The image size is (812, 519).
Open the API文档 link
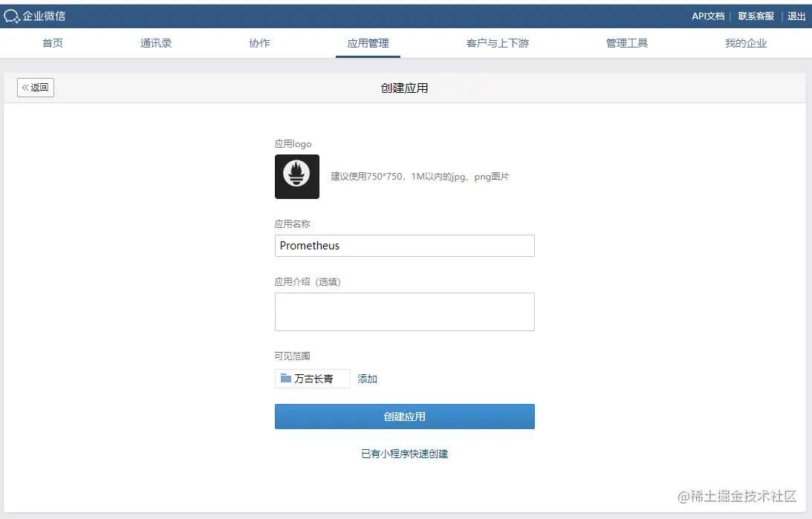tap(708, 16)
